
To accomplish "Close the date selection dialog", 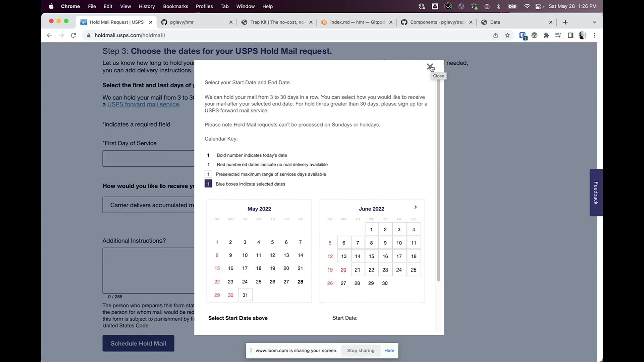I will pyautogui.click(x=430, y=67).
